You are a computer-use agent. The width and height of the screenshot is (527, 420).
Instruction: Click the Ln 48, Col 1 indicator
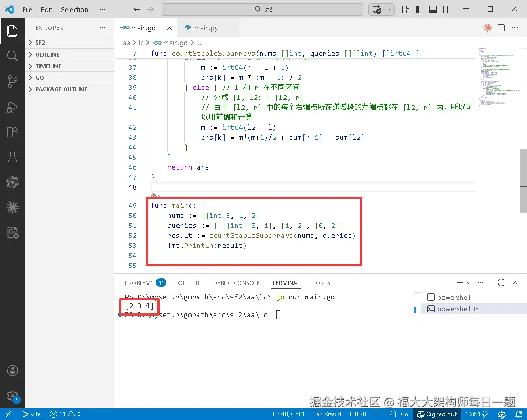(289, 414)
